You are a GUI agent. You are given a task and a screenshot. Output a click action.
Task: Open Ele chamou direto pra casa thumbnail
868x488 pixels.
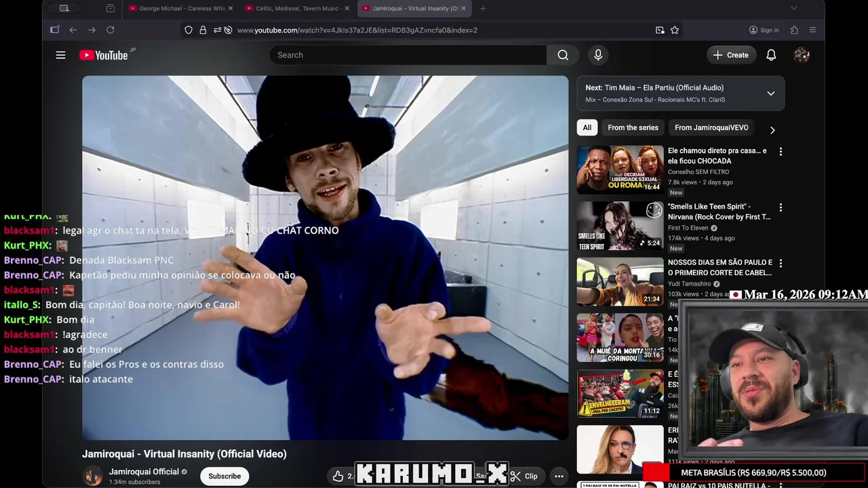tap(620, 169)
